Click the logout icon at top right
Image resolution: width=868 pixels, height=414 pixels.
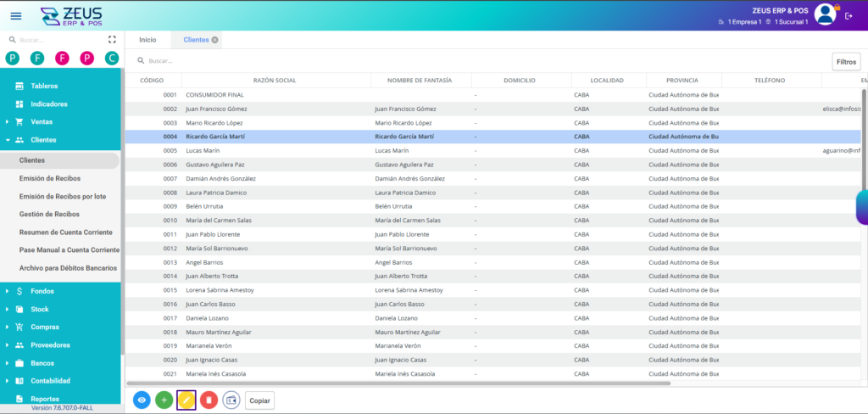pos(849,15)
